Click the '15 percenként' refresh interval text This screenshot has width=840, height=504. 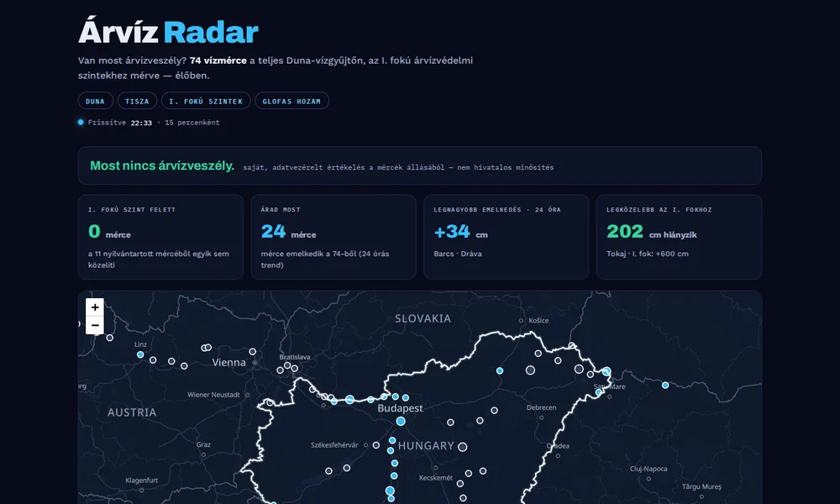[x=192, y=123]
